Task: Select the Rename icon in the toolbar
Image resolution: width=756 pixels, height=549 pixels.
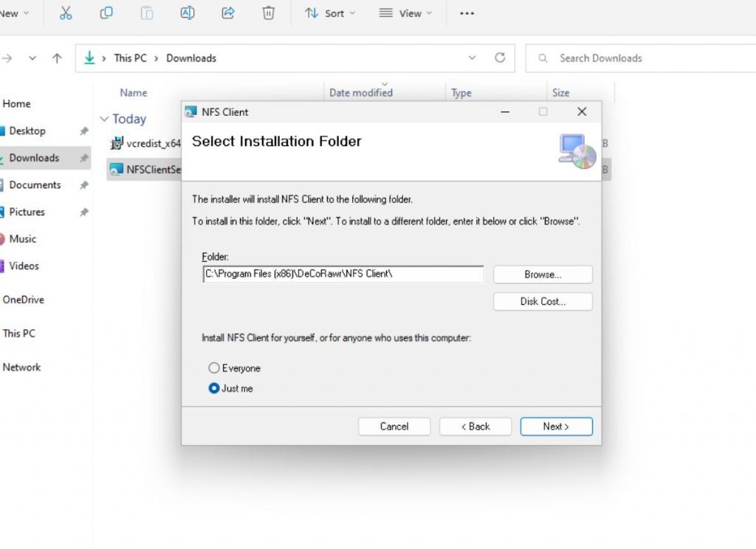Action: click(187, 13)
